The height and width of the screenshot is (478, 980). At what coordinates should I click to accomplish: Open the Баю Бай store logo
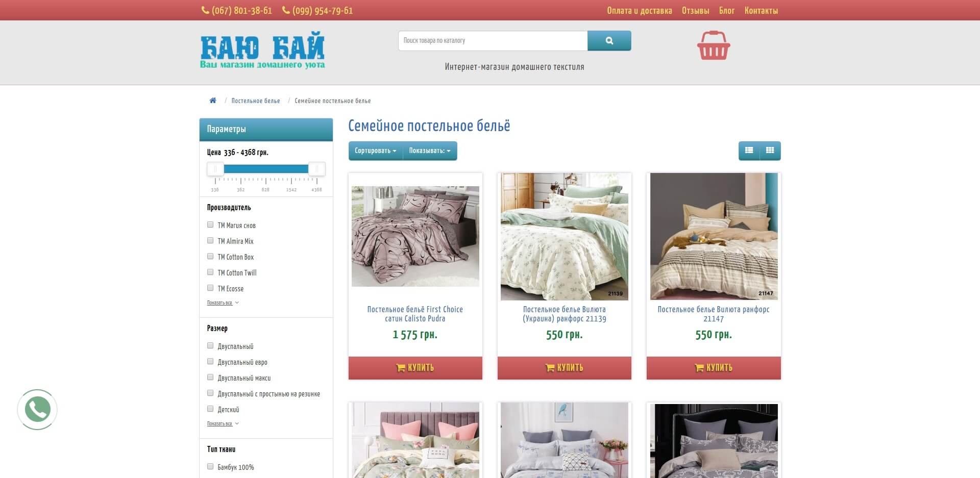tap(262, 51)
